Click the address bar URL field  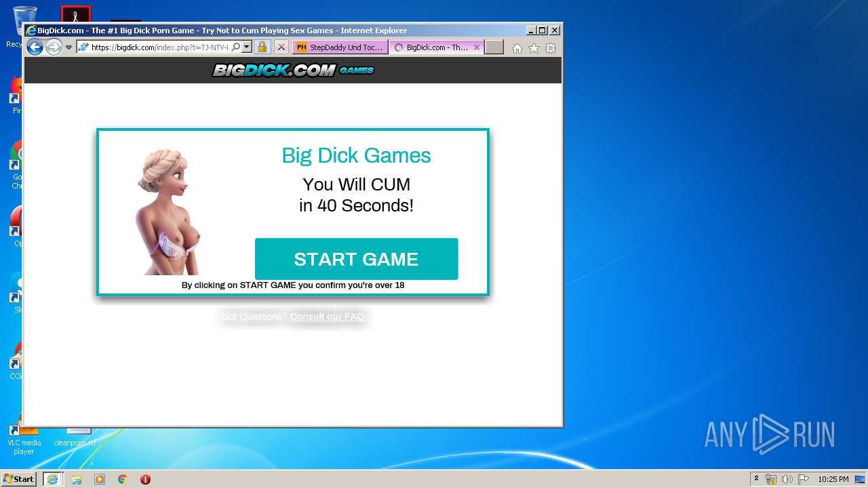click(159, 47)
